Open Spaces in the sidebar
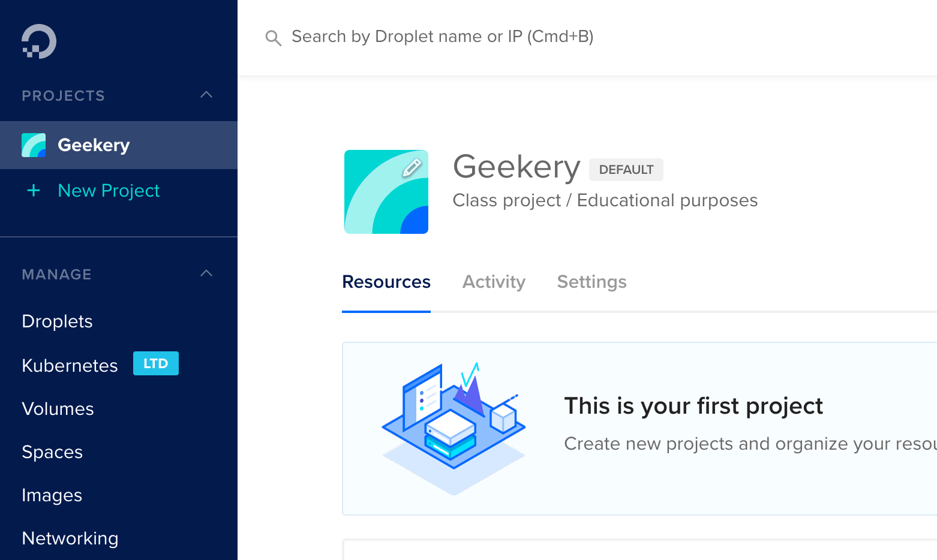This screenshot has height=560, width=937. tap(52, 452)
